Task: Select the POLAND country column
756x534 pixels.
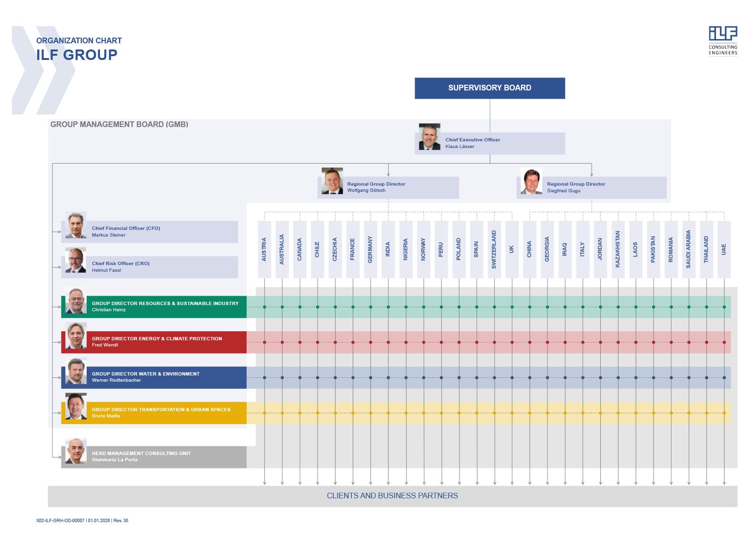Action: 459,249
